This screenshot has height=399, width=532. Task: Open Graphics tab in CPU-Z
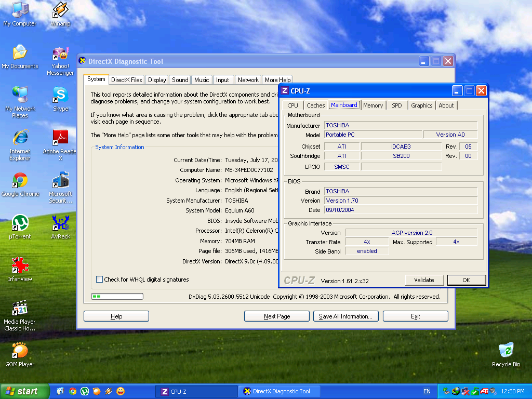click(421, 105)
